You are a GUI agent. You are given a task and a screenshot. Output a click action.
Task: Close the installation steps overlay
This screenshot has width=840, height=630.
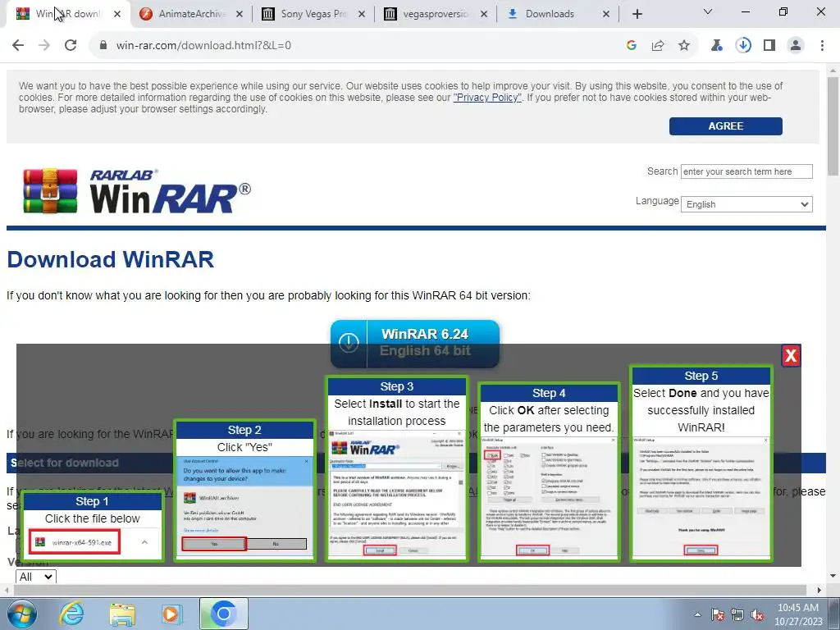[791, 356]
